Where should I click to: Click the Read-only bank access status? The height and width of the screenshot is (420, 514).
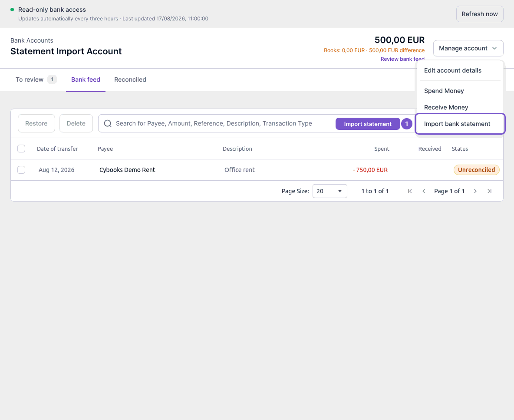52,10
